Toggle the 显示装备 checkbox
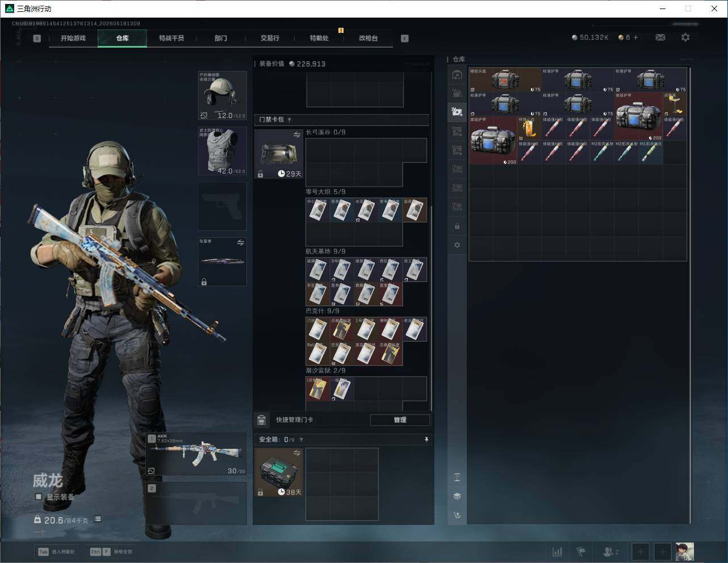This screenshot has height=563, width=728. [x=39, y=497]
